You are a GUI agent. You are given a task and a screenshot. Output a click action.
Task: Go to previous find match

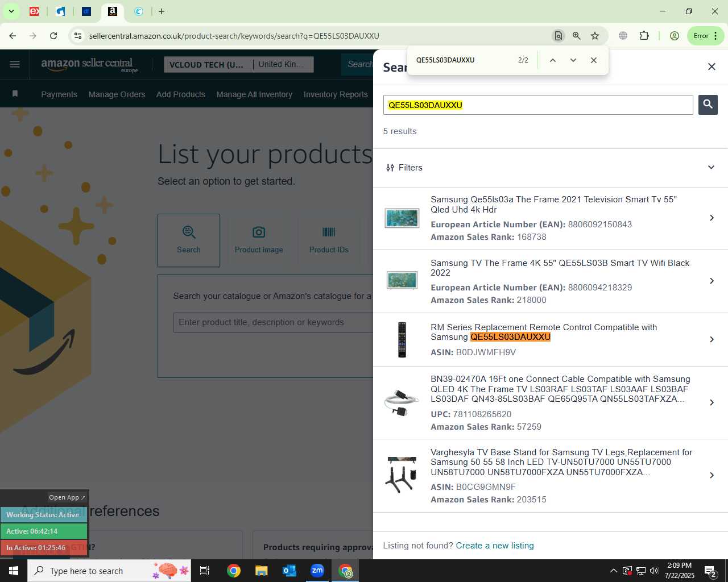552,60
